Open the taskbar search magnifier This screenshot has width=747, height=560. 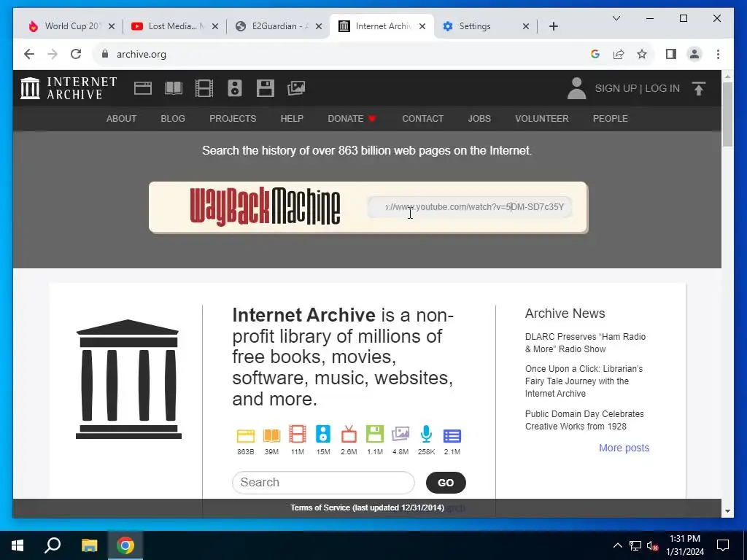point(53,545)
